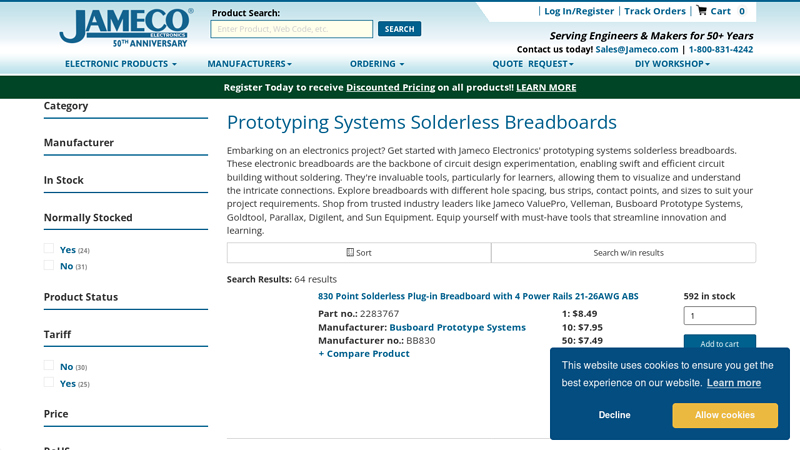
Task: Open Busboard Prototype Systems manufacturer link
Action: tap(457, 327)
